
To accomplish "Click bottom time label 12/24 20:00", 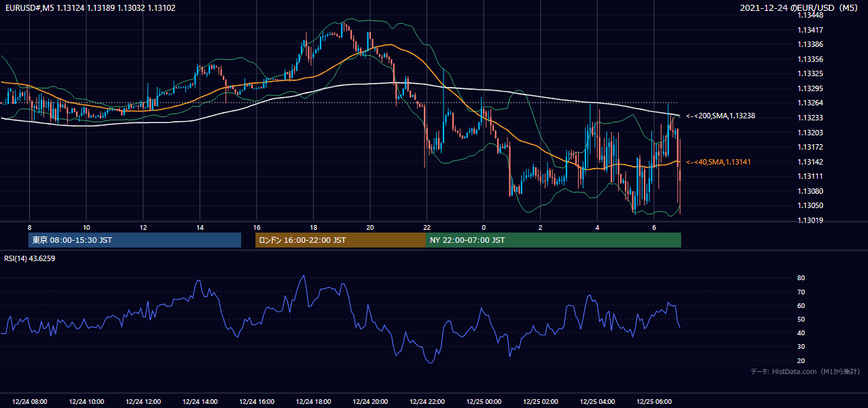I will (370, 401).
